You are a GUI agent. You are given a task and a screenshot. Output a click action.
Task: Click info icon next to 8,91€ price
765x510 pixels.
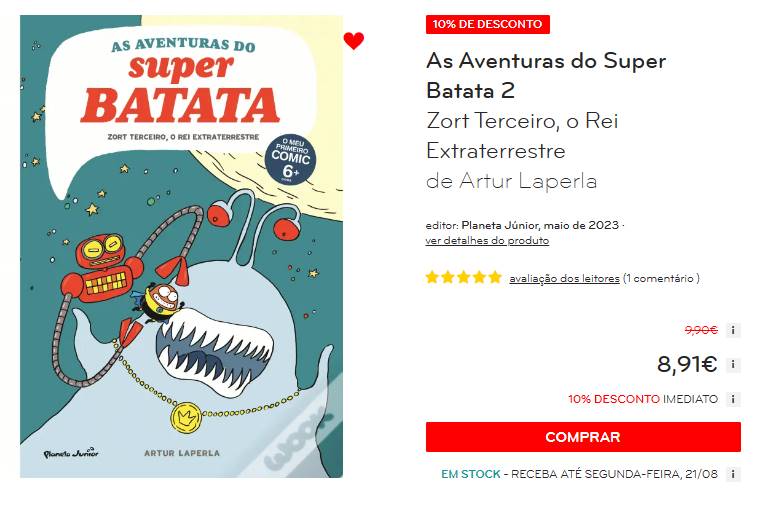pyautogui.click(x=733, y=365)
